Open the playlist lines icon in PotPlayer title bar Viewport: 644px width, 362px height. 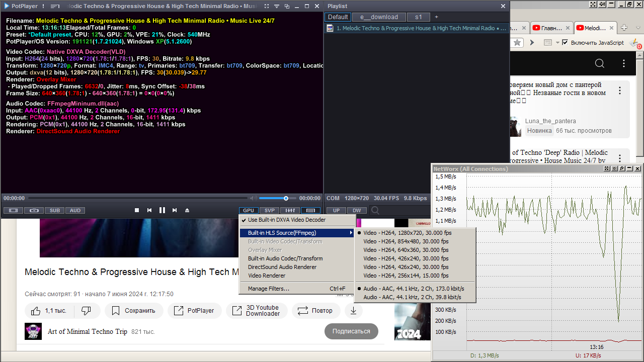click(x=55, y=6)
